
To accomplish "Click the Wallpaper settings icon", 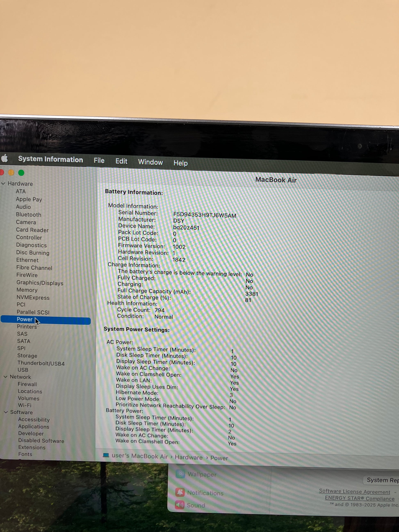I will [180, 474].
